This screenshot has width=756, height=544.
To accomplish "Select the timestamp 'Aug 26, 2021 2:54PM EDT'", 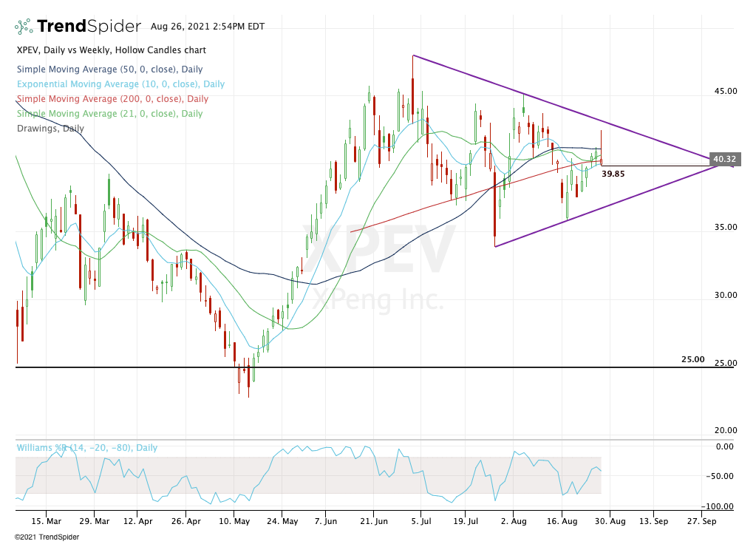I will 208,27.
